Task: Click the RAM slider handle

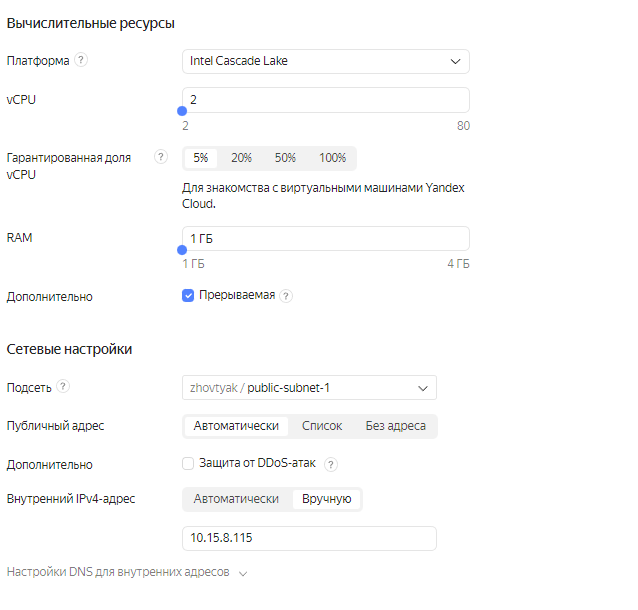Action: click(182, 250)
